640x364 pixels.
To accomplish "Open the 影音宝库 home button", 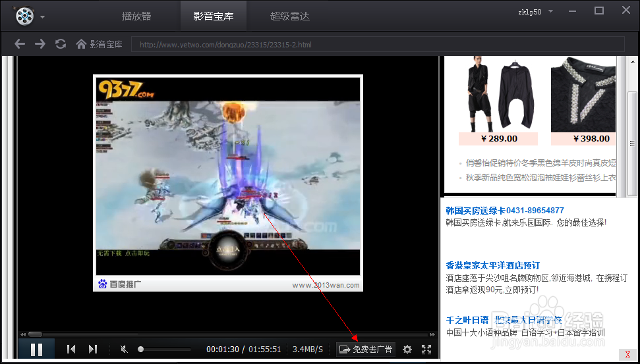I will coord(99,44).
